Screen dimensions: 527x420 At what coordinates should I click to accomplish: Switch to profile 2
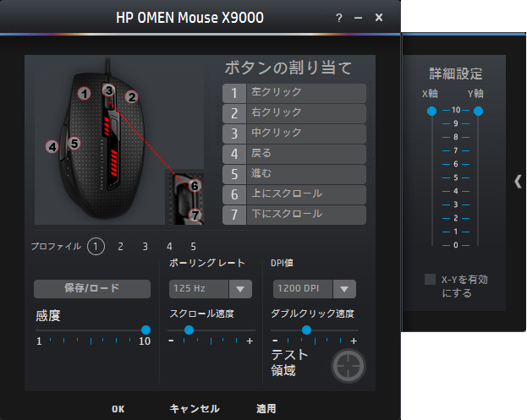(x=120, y=247)
